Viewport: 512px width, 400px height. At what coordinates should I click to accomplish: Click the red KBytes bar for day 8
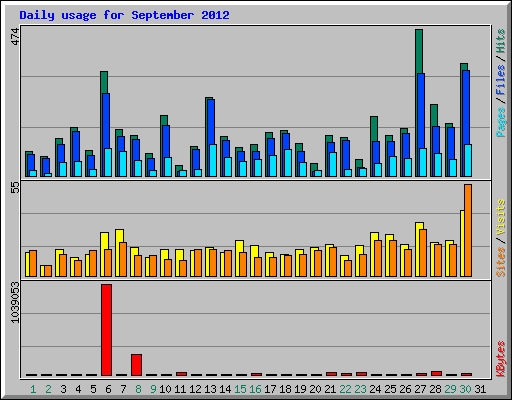pos(137,365)
